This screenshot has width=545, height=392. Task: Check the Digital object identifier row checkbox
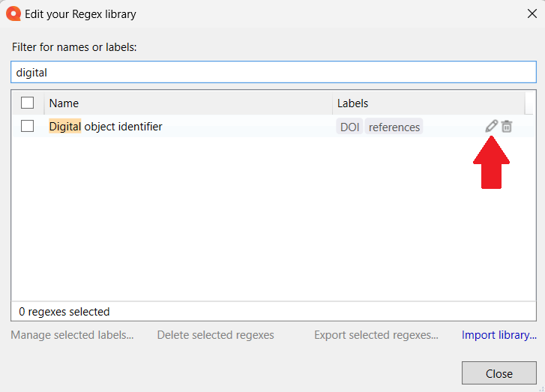point(27,126)
